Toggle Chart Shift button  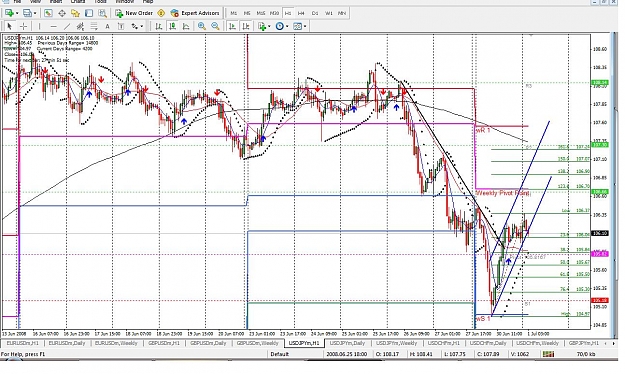246,26
